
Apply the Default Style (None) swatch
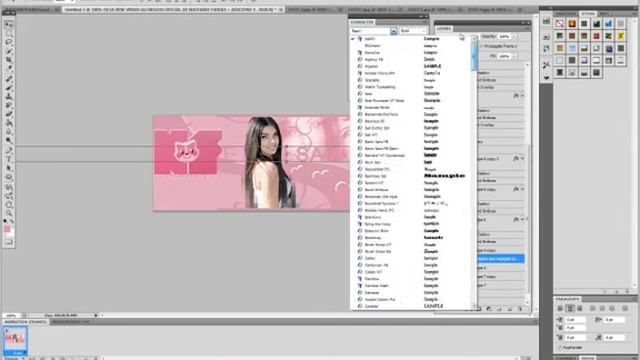[559, 24]
